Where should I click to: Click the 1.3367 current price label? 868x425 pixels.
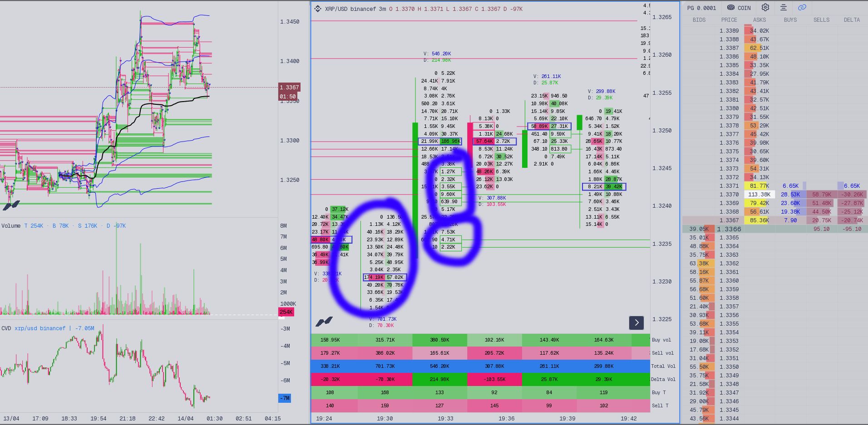click(x=289, y=88)
